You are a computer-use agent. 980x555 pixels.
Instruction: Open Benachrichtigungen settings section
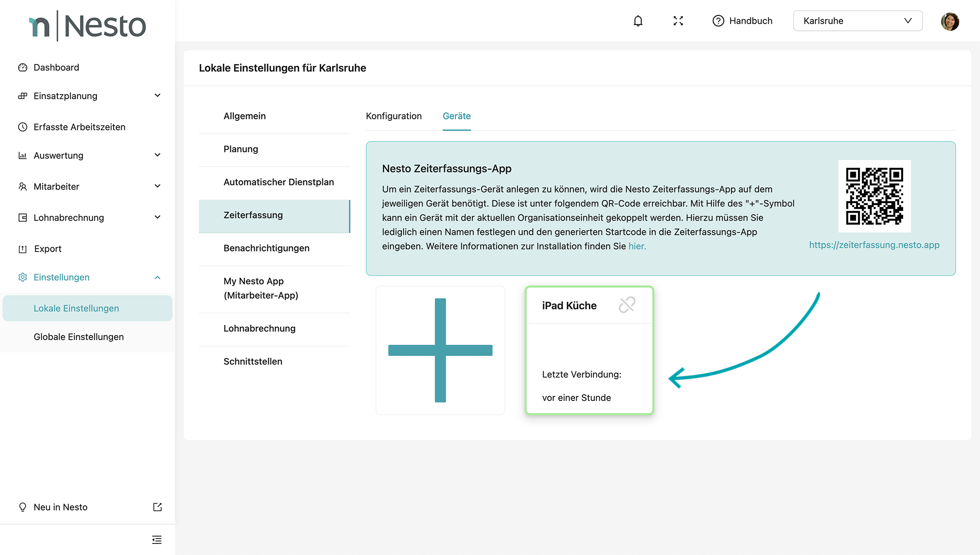click(266, 248)
